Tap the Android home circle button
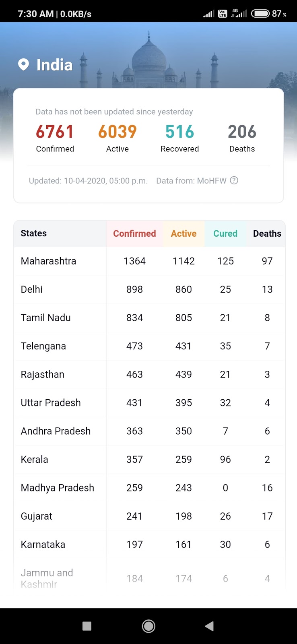This screenshot has width=297, height=644. [148, 626]
